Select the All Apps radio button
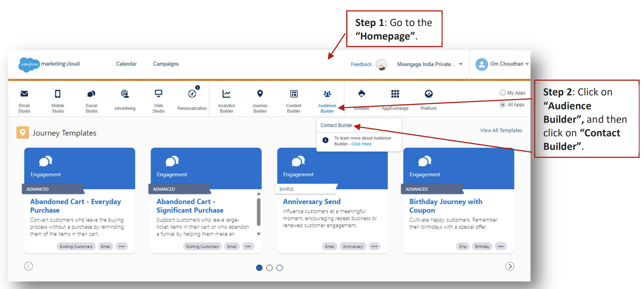 pyautogui.click(x=503, y=105)
